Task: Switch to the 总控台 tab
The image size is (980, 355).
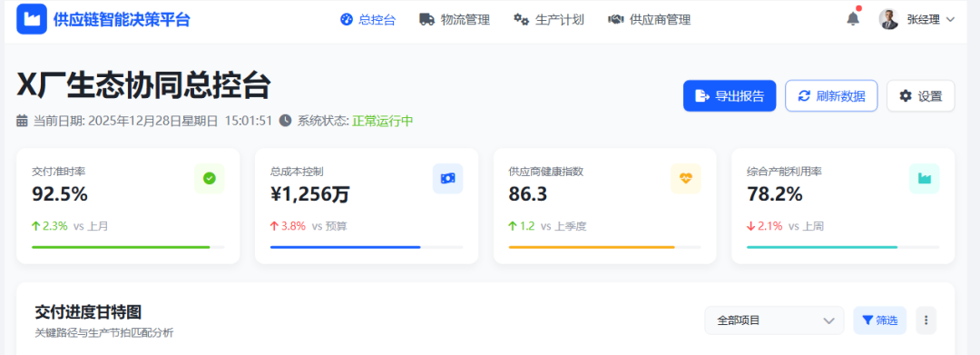Action: (368, 19)
